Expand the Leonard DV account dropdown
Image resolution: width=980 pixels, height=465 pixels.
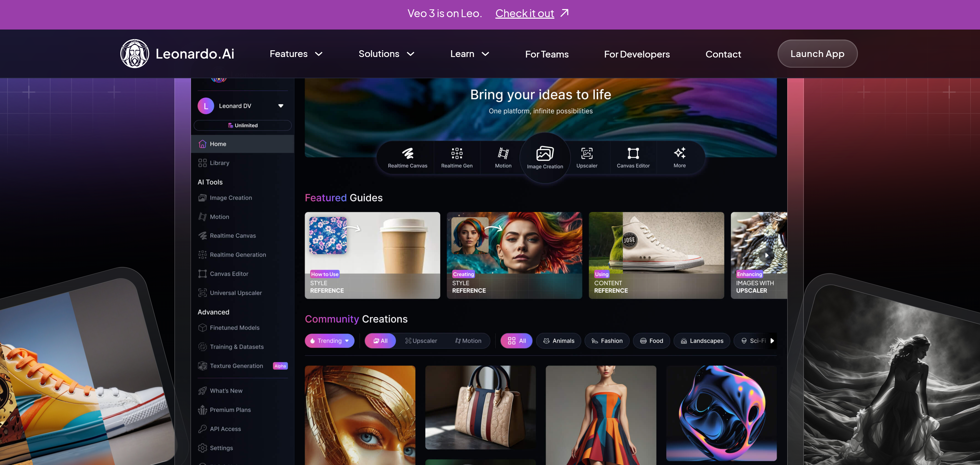pyautogui.click(x=280, y=106)
